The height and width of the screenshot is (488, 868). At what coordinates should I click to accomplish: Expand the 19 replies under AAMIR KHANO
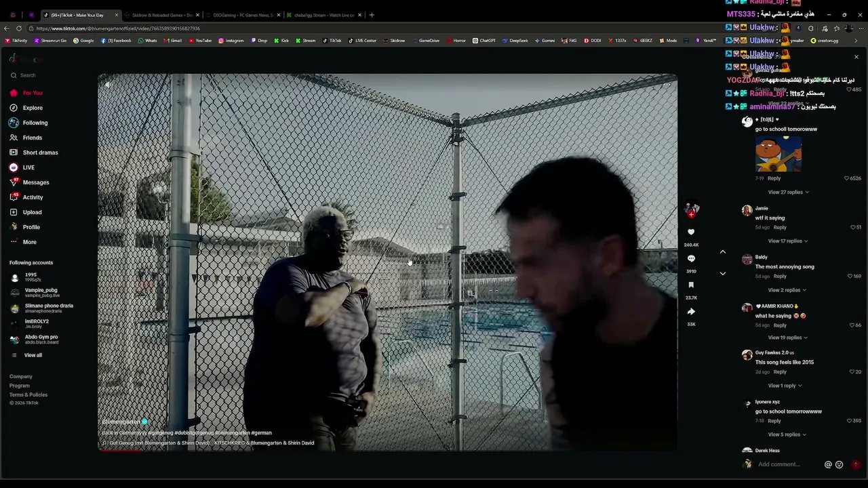click(788, 338)
